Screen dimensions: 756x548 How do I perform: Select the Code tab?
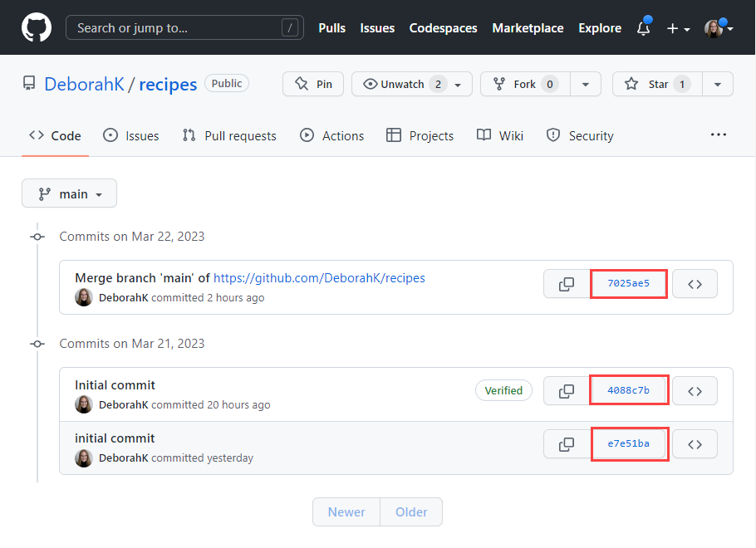point(55,136)
